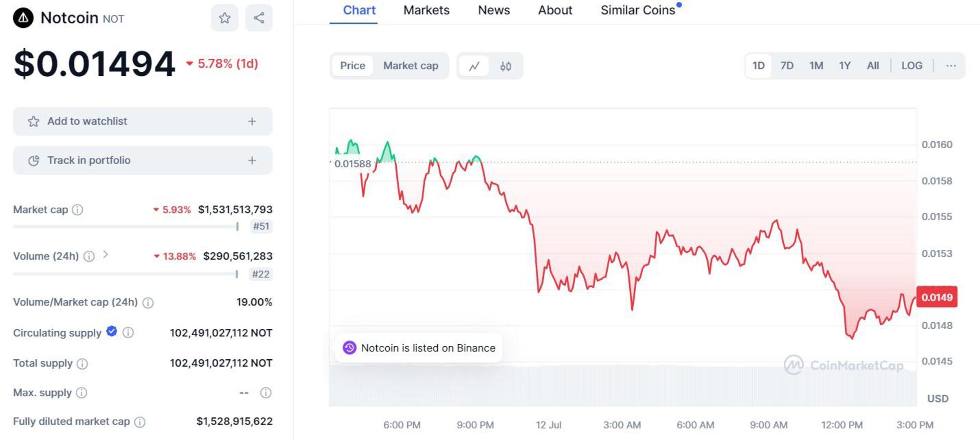980x440 pixels.
Task: Toggle LOG scale on chart
Action: [x=912, y=66]
